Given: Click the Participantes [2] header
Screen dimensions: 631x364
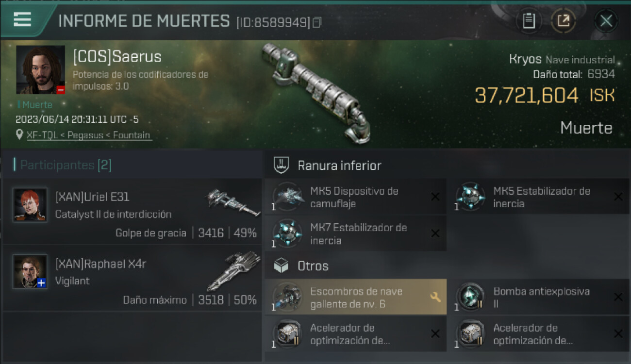Looking at the screenshot, I should [x=66, y=165].
